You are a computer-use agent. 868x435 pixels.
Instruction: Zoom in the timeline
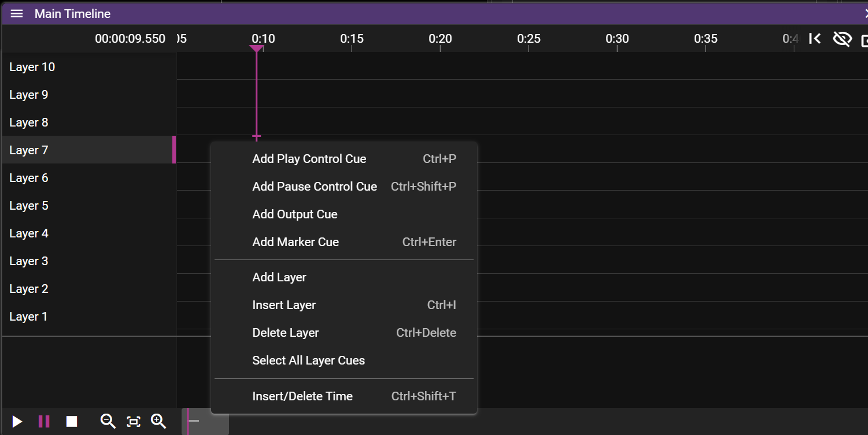(158, 422)
